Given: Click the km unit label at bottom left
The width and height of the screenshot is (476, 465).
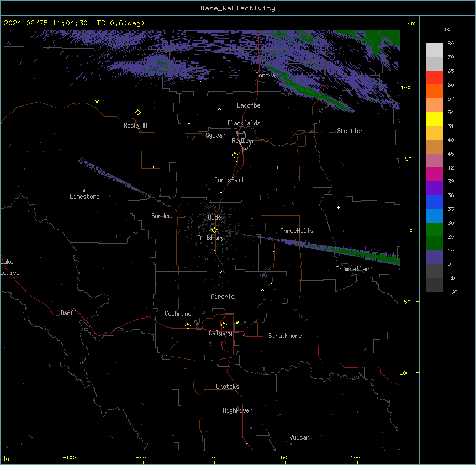Looking at the screenshot, I should pyautogui.click(x=8, y=458).
